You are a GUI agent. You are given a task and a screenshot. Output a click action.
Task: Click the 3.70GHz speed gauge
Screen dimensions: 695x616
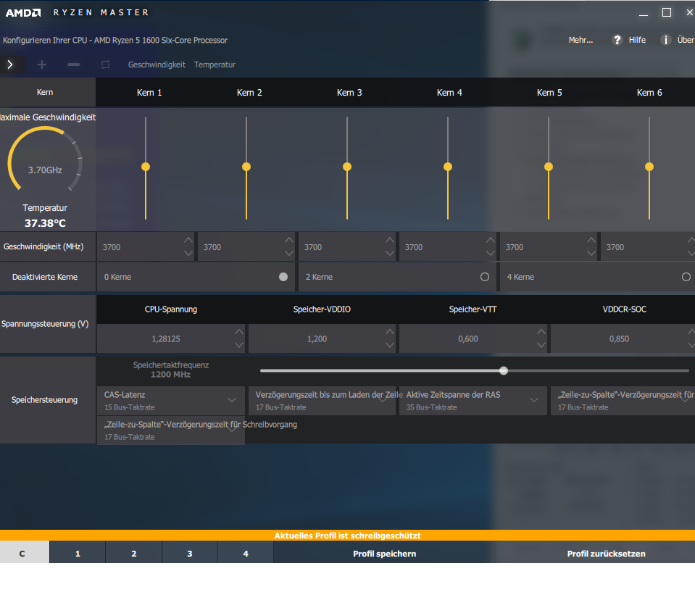(x=45, y=159)
